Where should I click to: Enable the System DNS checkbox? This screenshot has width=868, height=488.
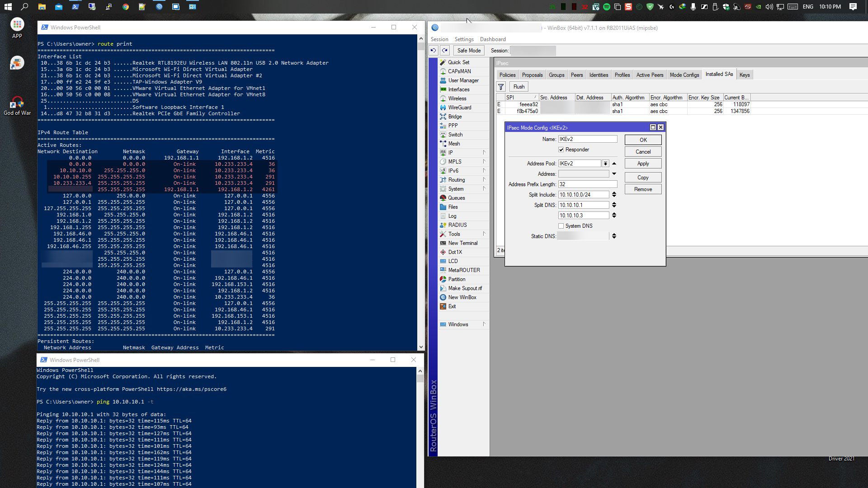pos(561,226)
